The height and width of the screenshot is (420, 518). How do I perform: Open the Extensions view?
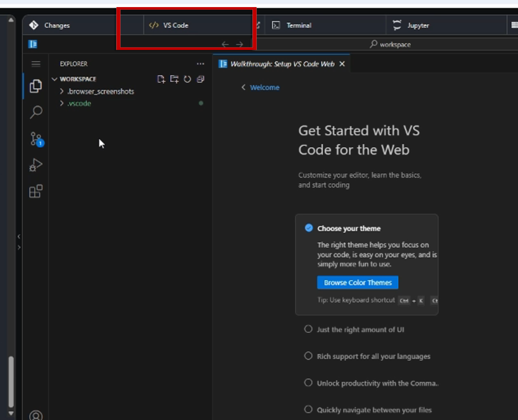pyautogui.click(x=36, y=192)
